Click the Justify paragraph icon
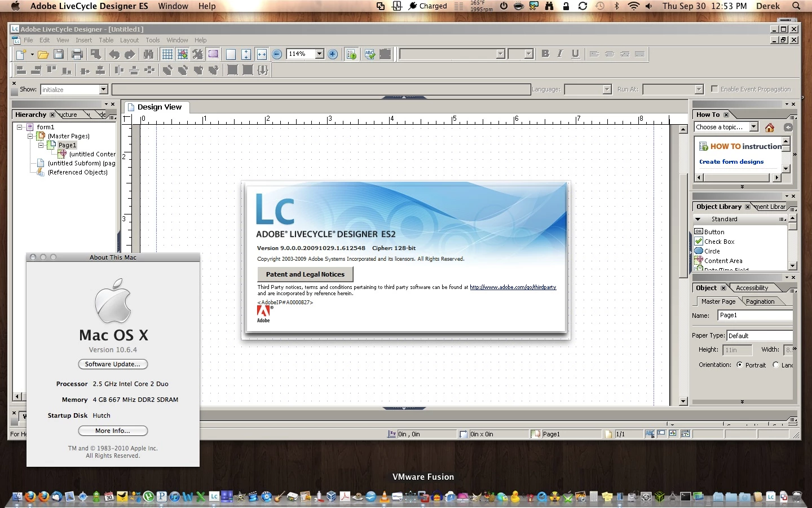This screenshot has height=508, width=812. tap(640, 54)
